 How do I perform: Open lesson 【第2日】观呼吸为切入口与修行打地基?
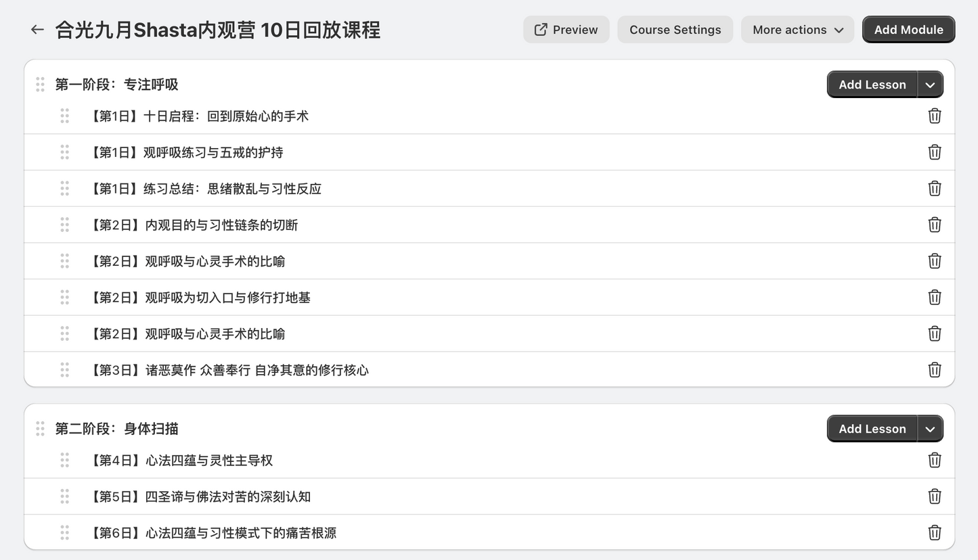tap(199, 298)
